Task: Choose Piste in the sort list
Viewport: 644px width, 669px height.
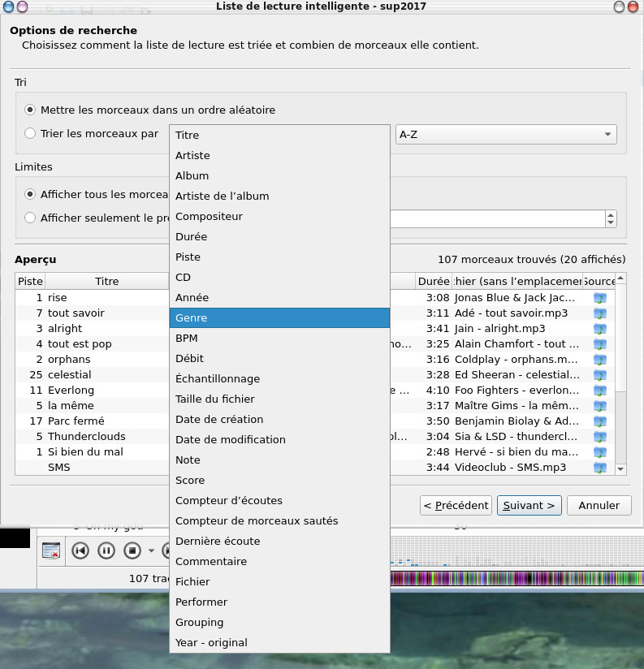Action: coord(279,257)
